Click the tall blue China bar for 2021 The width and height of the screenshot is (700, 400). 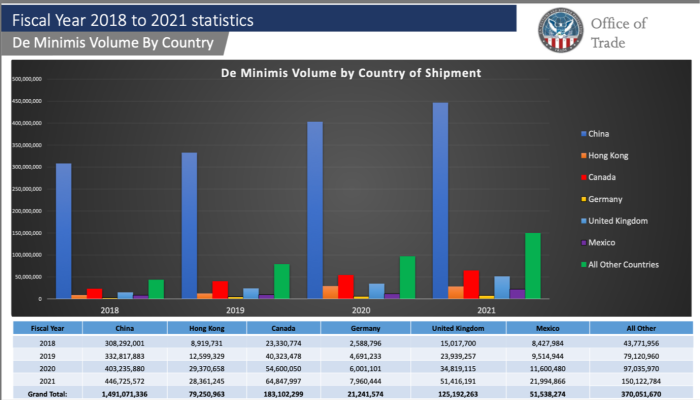[440, 200]
